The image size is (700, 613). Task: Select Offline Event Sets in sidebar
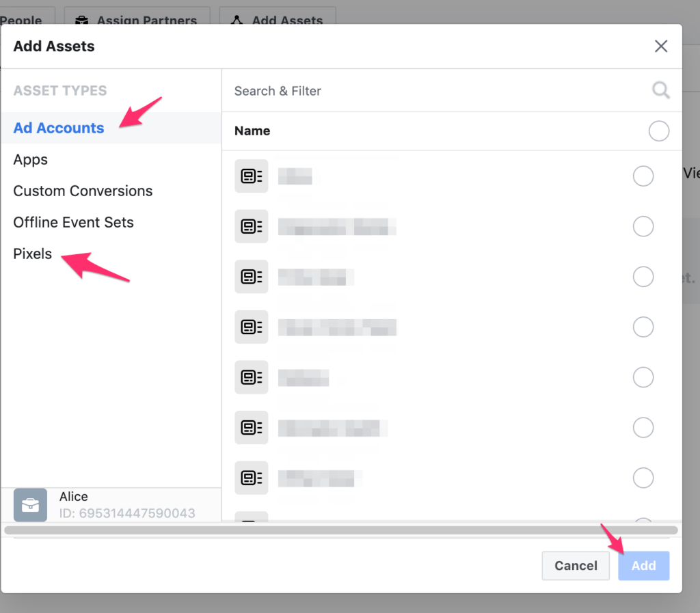point(73,222)
